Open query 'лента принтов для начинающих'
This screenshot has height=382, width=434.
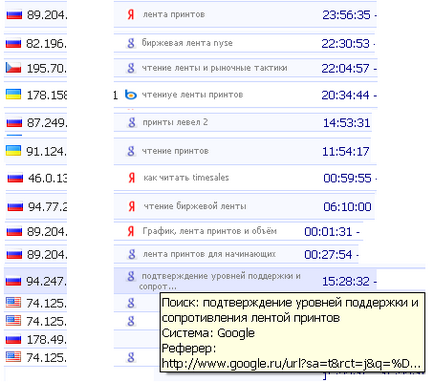click(x=209, y=254)
